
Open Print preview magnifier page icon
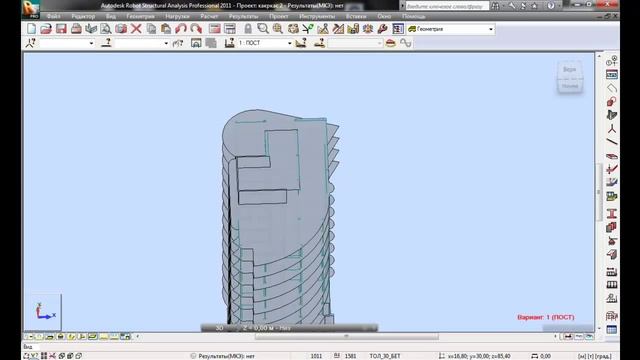point(106,29)
